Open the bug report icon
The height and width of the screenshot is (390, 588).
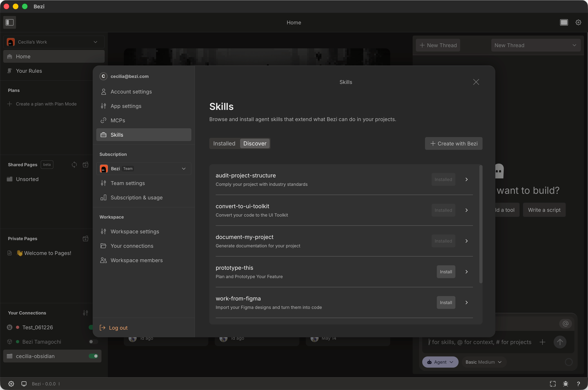pos(566,384)
